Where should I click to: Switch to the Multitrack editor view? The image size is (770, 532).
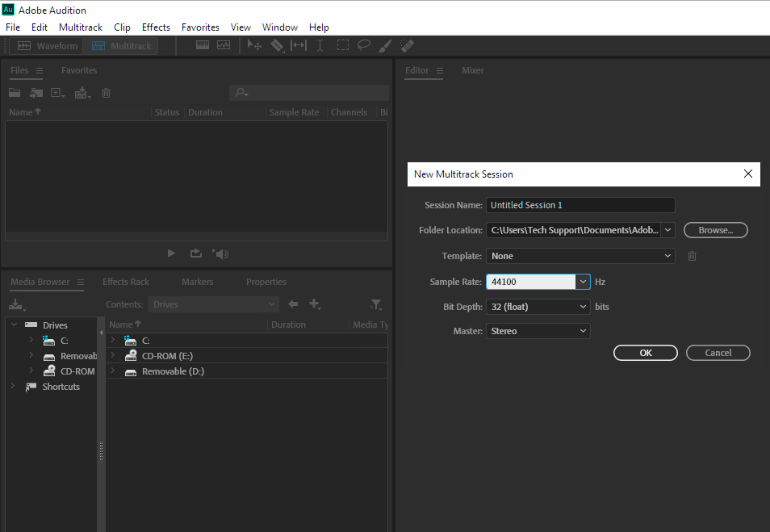pyautogui.click(x=121, y=46)
